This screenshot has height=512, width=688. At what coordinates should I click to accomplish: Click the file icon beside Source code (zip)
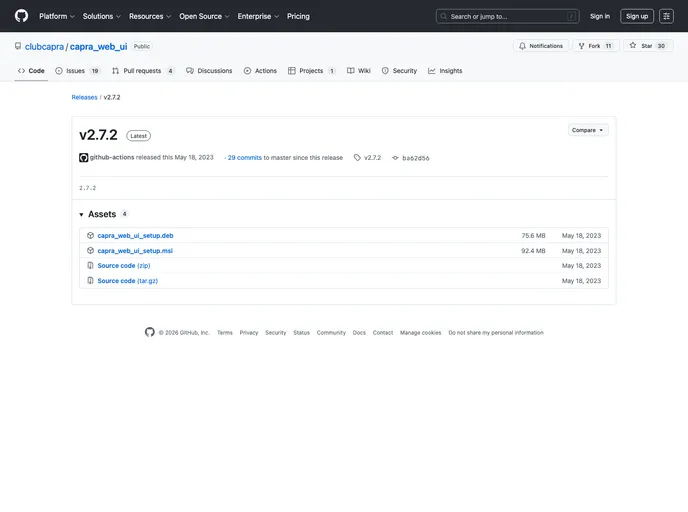tap(90, 265)
